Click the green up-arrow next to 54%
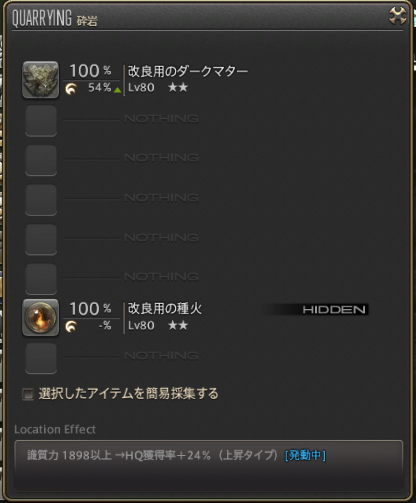Screen dimensions: 416x503 click(x=117, y=90)
